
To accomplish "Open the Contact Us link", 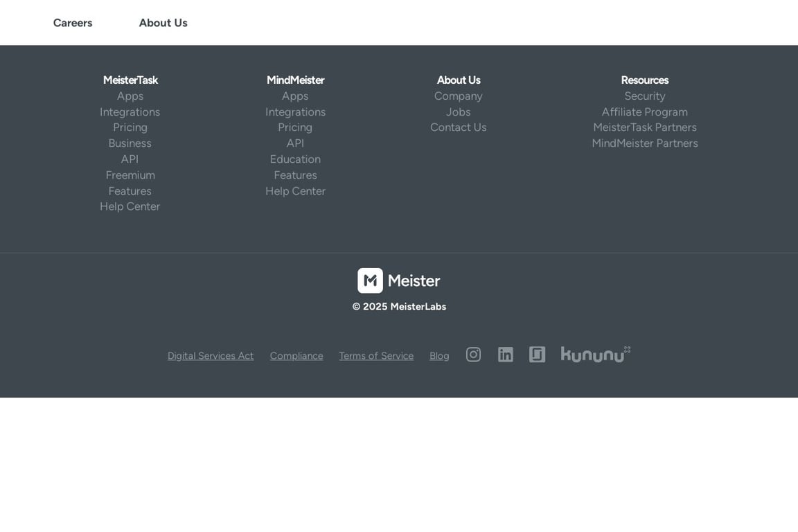I will 459,127.
